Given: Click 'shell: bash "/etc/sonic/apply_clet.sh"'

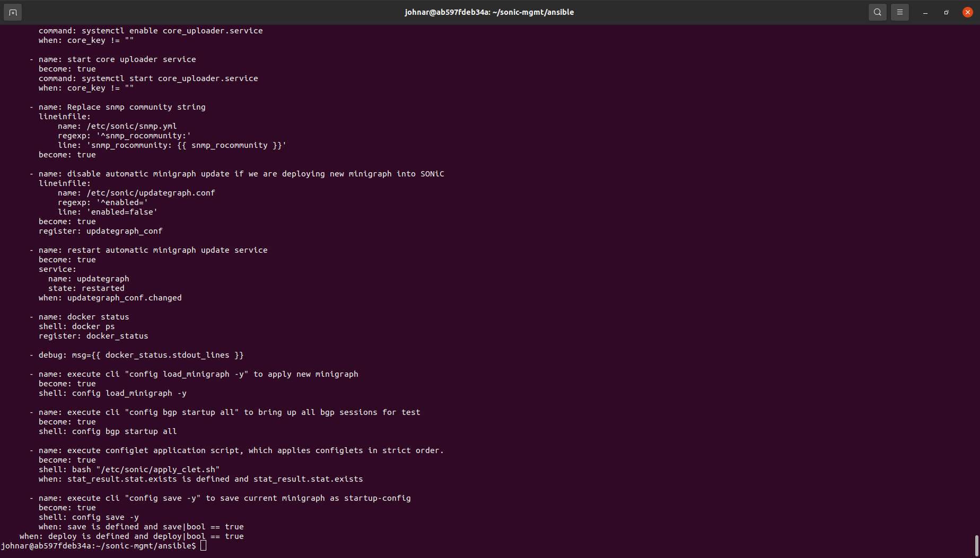Looking at the screenshot, I should pos(129,470).
